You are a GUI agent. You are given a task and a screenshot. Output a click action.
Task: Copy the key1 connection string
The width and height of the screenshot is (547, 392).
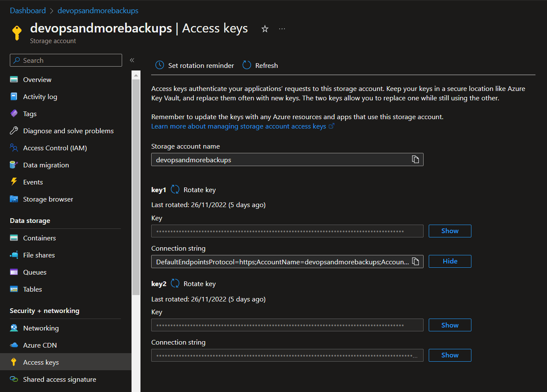point(415,261)
